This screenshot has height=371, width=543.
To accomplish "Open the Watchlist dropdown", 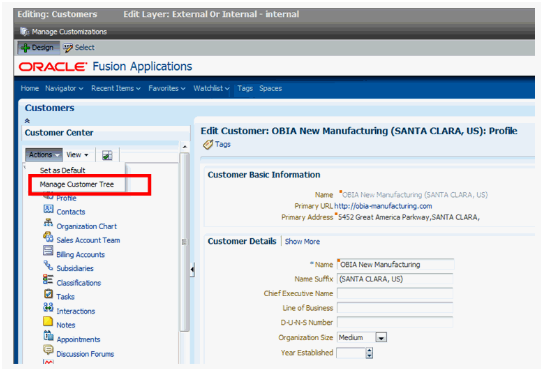I will tap(211, 88).
